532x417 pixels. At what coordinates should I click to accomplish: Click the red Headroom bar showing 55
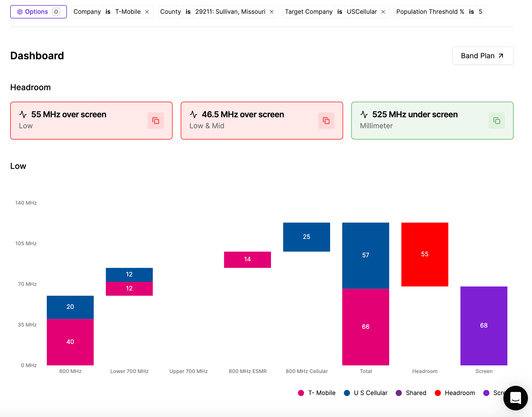(425, 254)
